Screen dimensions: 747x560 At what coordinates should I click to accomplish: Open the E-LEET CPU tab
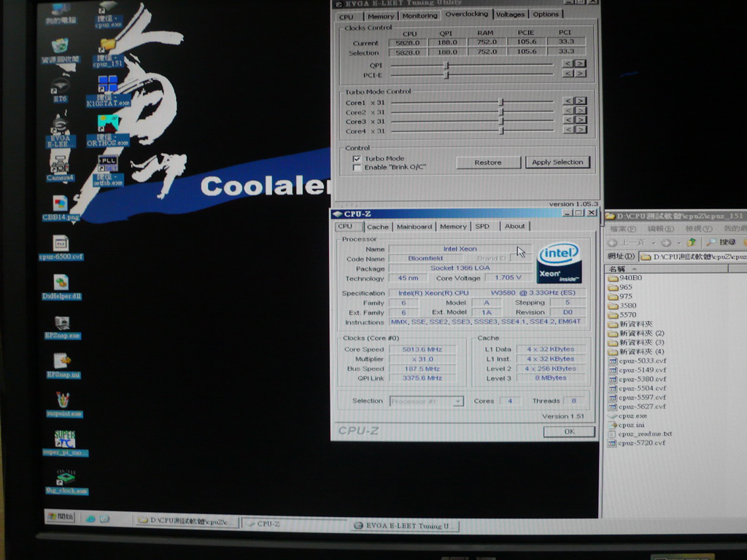[347, 17]
